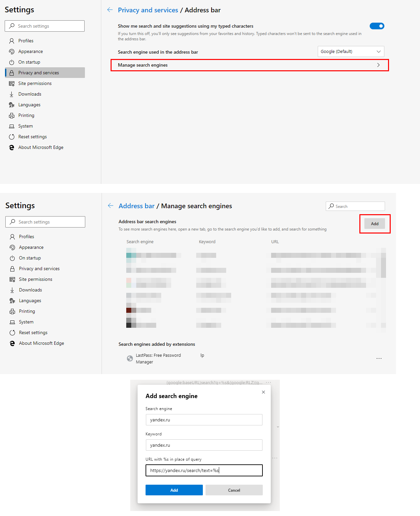
Task: Toggle search and site suggestions switch
Action: pos(377,26)
